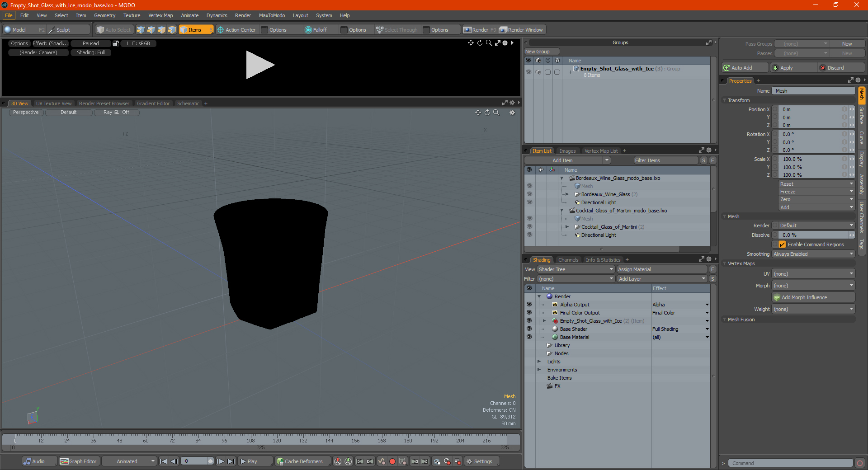Image resolution: width=868 pixels, height=470 pixels.
Task: Toggle visibility of Bordeaux_Wine_Glass item
Action: [529, 194]
